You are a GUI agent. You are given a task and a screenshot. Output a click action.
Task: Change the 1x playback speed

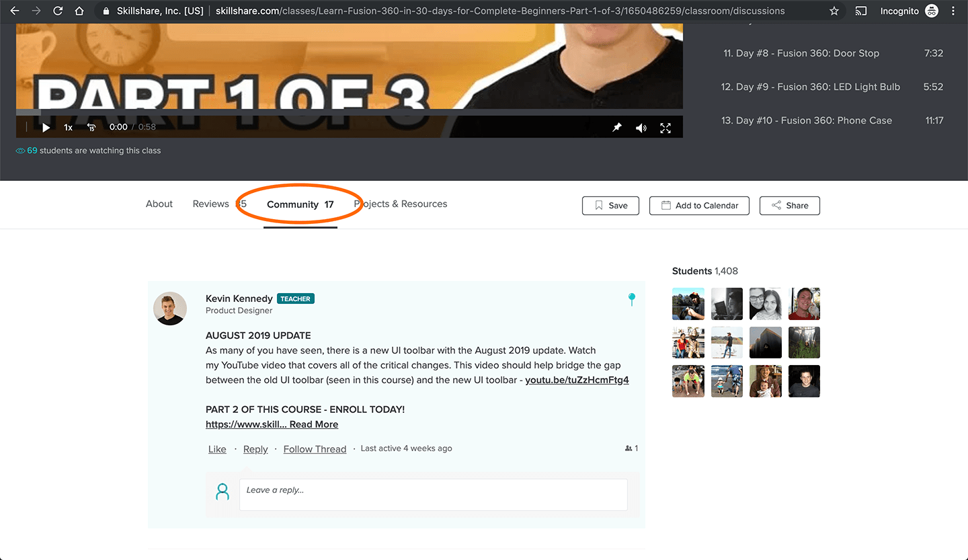point(68,127)
